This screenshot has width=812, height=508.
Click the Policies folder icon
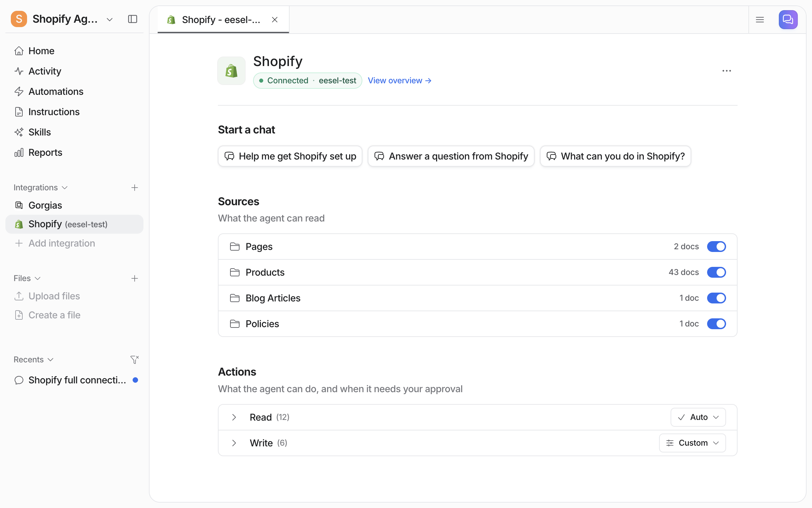click(235, 324)
